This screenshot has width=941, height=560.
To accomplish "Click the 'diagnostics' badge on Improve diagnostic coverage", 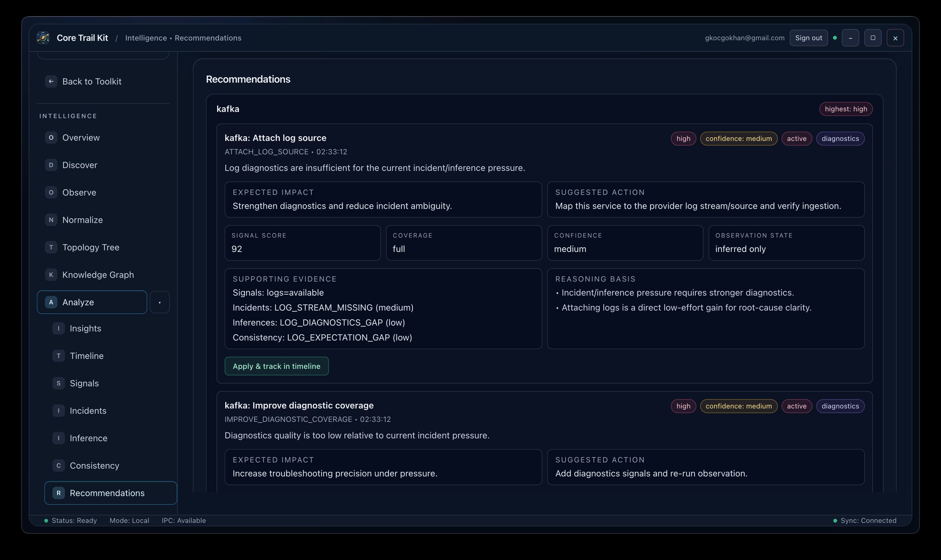I will (x=840, y=406).
